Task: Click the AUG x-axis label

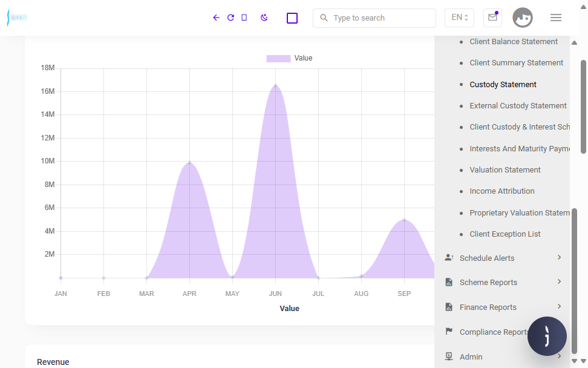Action: click(361, 294)
